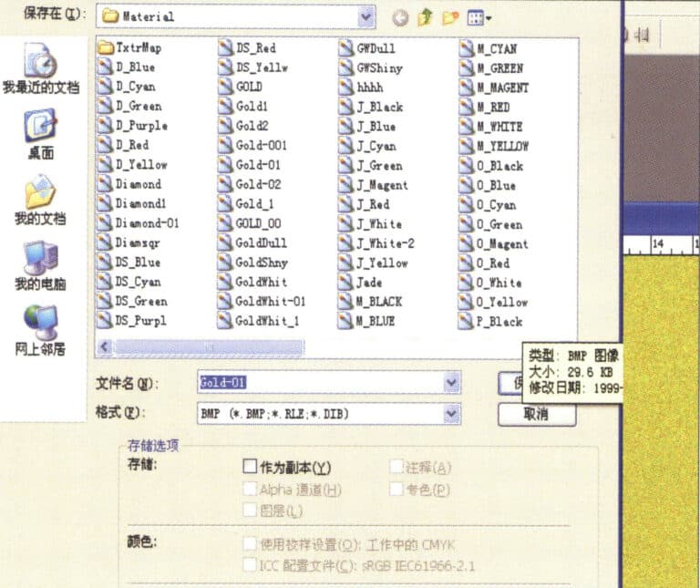Enable 作为副本 save as copy checkbox
Viewport: 700px width, 588px height.
(250, 467)
